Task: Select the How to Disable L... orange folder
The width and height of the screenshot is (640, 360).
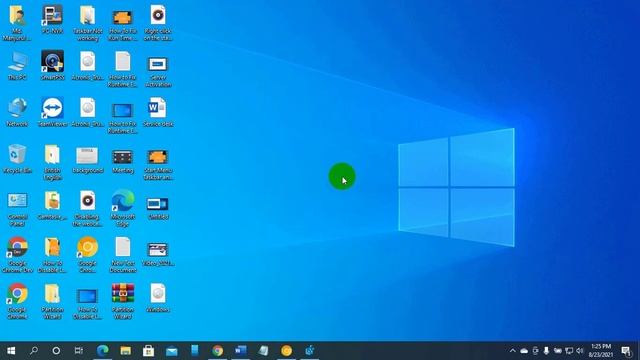Action: (x=52, y=255)
